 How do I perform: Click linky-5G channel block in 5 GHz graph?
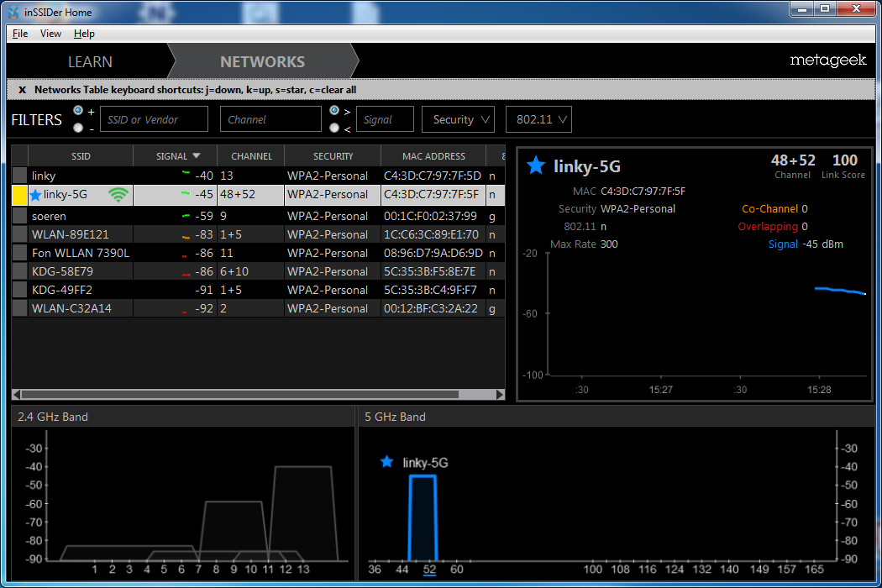click(x=423, y=517)
